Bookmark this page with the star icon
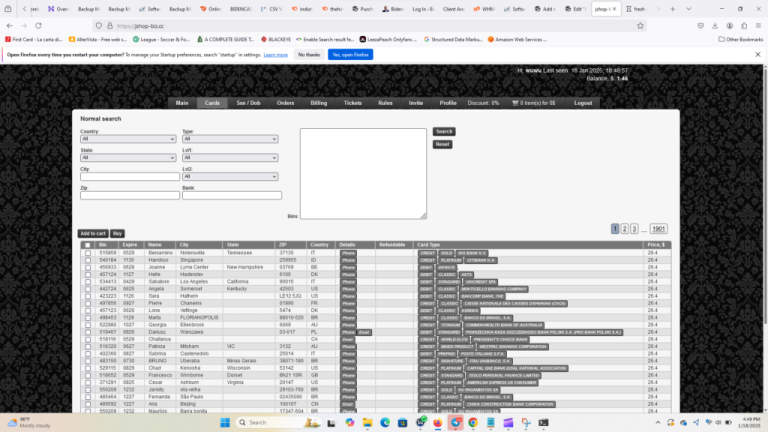Viewport: 768px width, 432px height. [640, 26]
